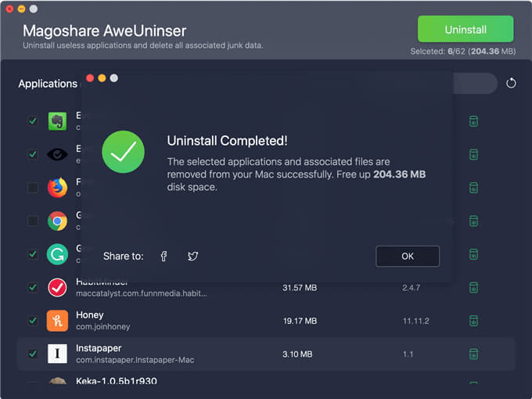Share to Facebook icon
This screenshot has width=532, height=399.
pos(164,256)
